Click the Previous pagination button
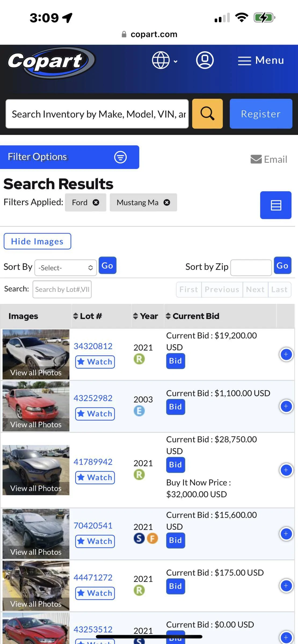 (222, 290)
